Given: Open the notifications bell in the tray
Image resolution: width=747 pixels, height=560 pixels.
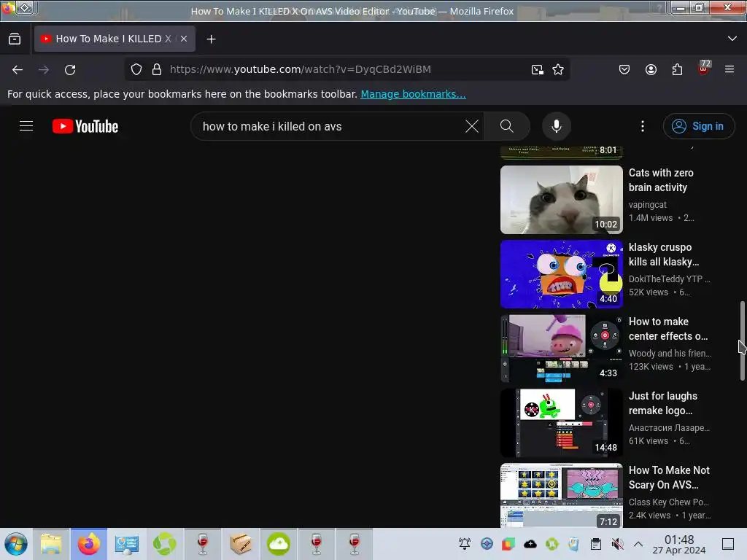Looking at the screenshot, I should click(465, 544).
